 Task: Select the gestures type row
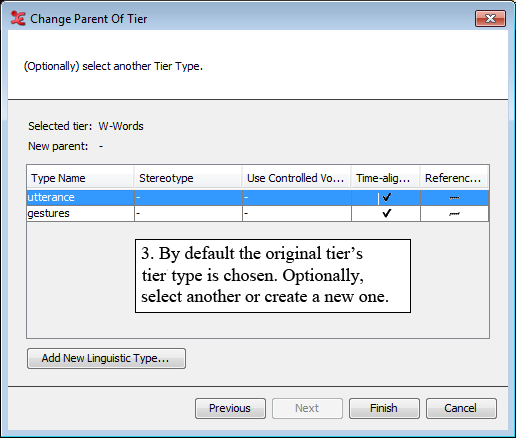[258, 213]
